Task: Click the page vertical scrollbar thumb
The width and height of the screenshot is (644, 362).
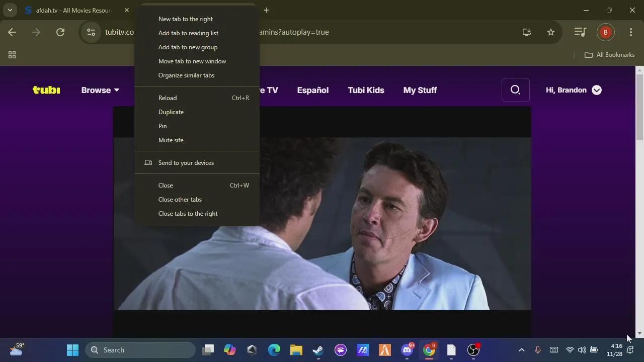Action: (x=639, y=107)
